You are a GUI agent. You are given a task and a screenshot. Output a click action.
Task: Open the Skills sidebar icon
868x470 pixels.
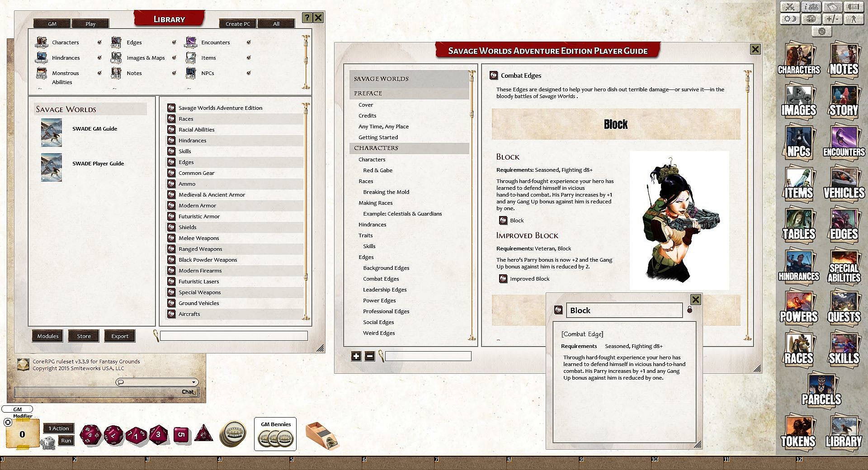[x=844, y=349]
